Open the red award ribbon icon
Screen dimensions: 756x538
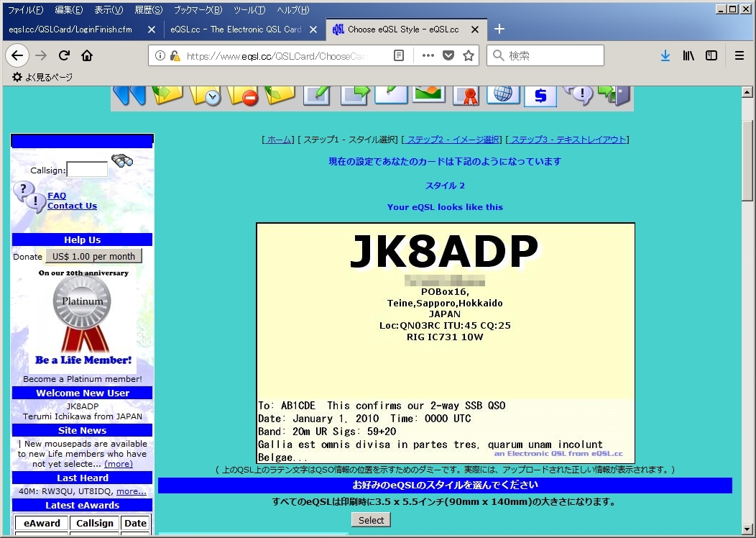click(x=466, y=96)
